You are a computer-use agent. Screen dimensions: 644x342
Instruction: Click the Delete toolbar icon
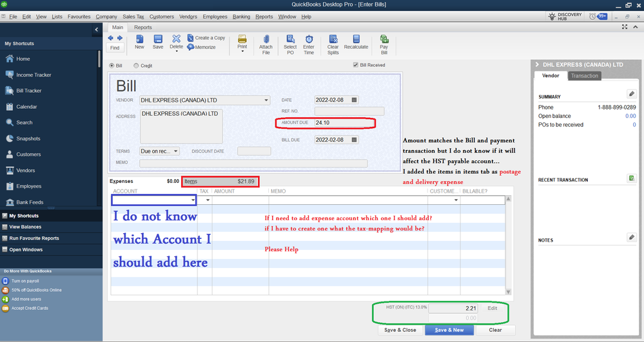click(x=176, y=39)
